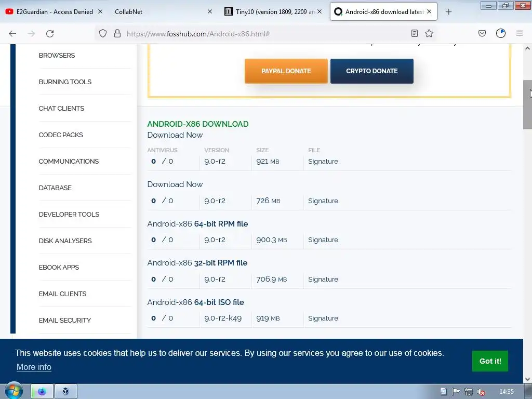
Task: Open the BURNING TOOLS category
Action: pyautogui.click(x=65, y=82)
